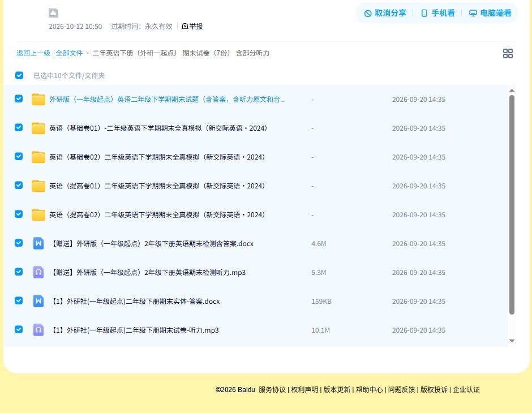Uncheck 期末试卷-听力.mp3 checkbox

[x=19, y=329]
